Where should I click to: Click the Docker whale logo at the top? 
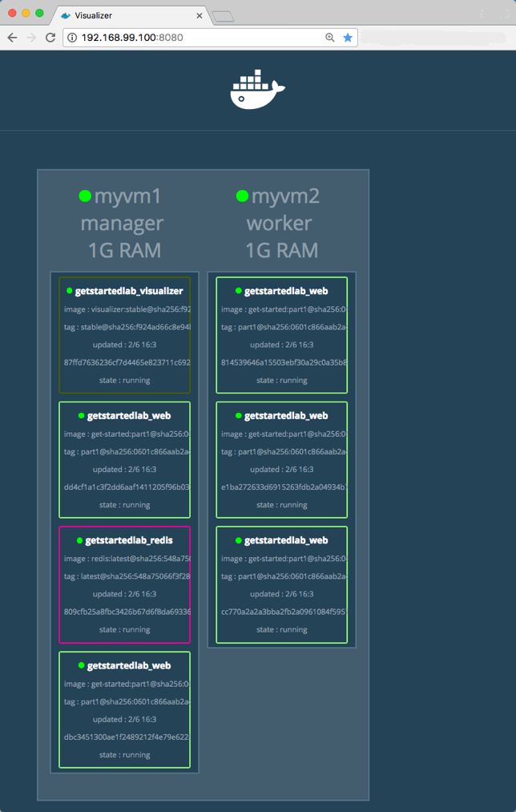point(257,89)
